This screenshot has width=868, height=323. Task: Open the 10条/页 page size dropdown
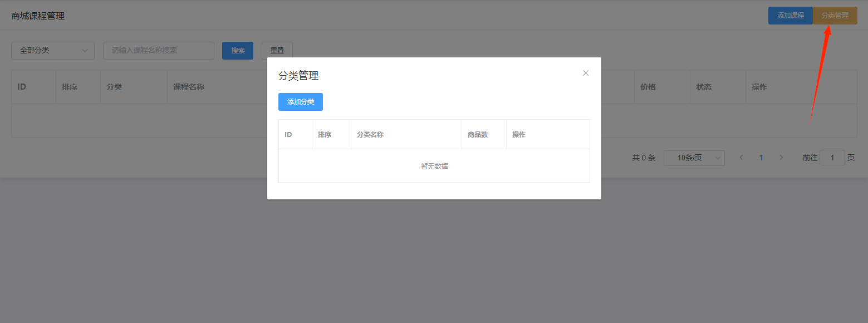[x=694, y=158]
